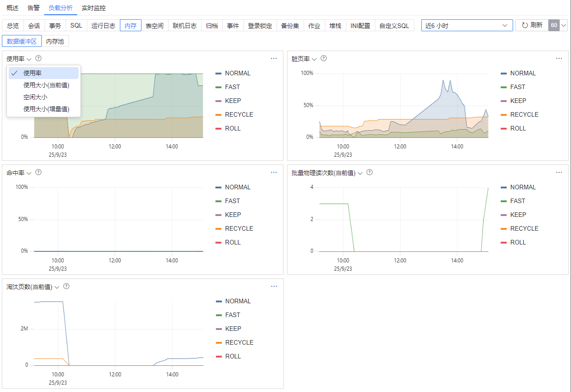Toggle KEEP series in 使用率 chart legend
The width and height of the screenshot is (571, 392).
pyautogui.click(x=228, y=101)
